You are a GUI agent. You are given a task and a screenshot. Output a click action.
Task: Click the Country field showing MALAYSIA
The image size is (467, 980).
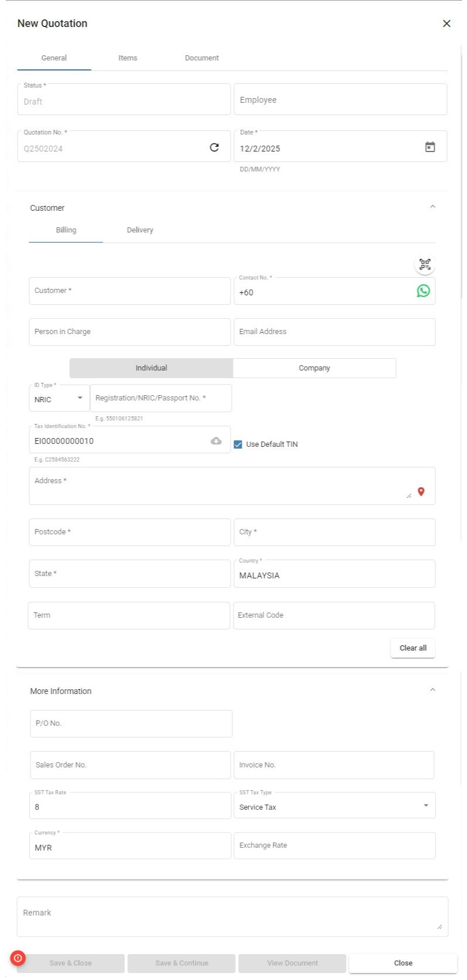334,574
